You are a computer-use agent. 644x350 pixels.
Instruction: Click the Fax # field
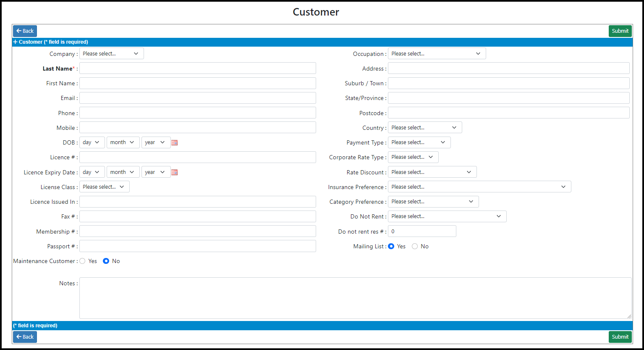198,216
